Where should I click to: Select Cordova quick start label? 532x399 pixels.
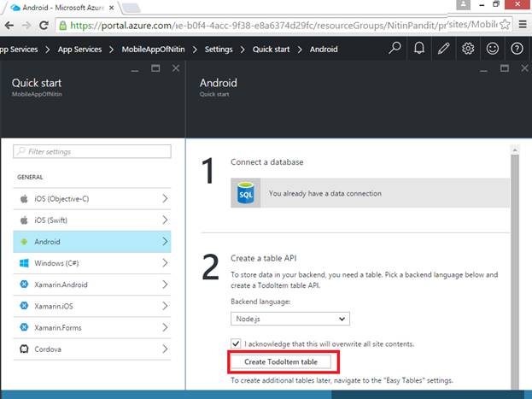coord(48,349)
